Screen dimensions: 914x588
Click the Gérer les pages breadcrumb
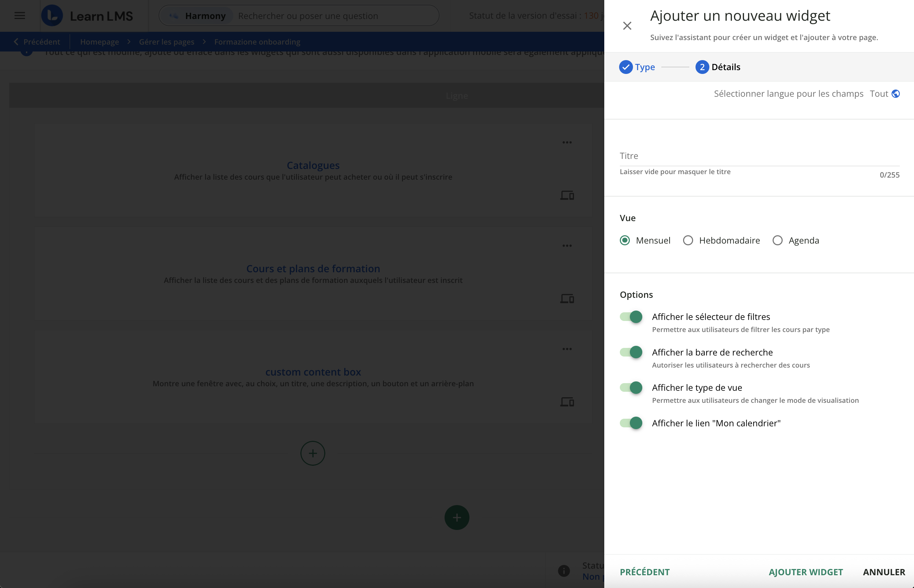click(x=167, y=41)
